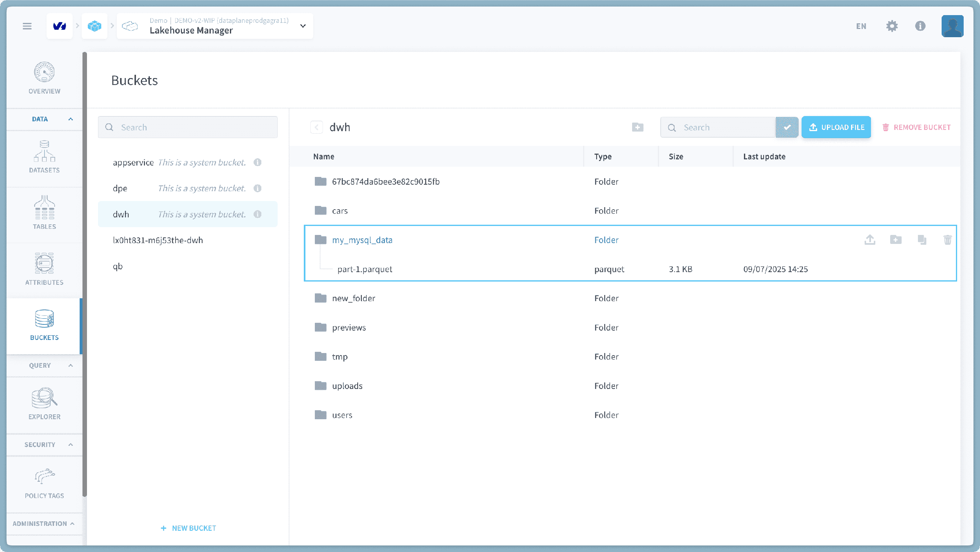
Task: Open Explorer in sidebar
Action: (45, 404)
